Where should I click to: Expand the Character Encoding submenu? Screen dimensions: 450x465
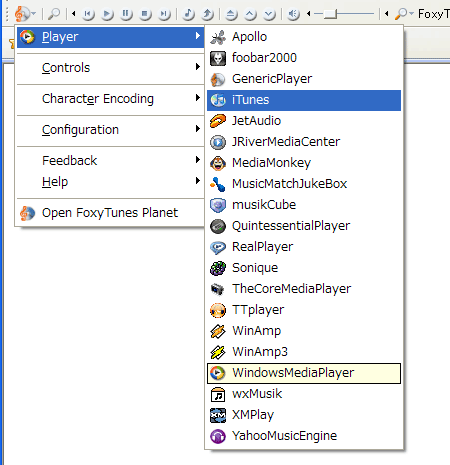(x=110, y=99)
